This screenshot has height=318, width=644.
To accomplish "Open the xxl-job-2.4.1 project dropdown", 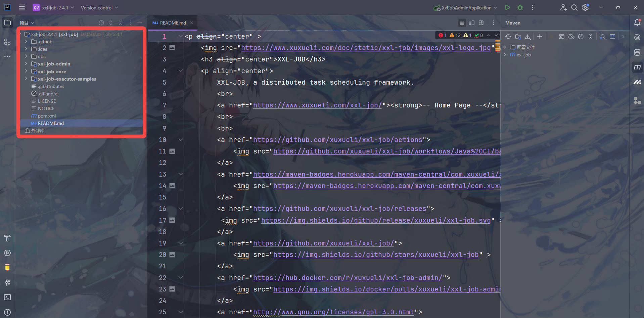I will click(x=53, y=7).
